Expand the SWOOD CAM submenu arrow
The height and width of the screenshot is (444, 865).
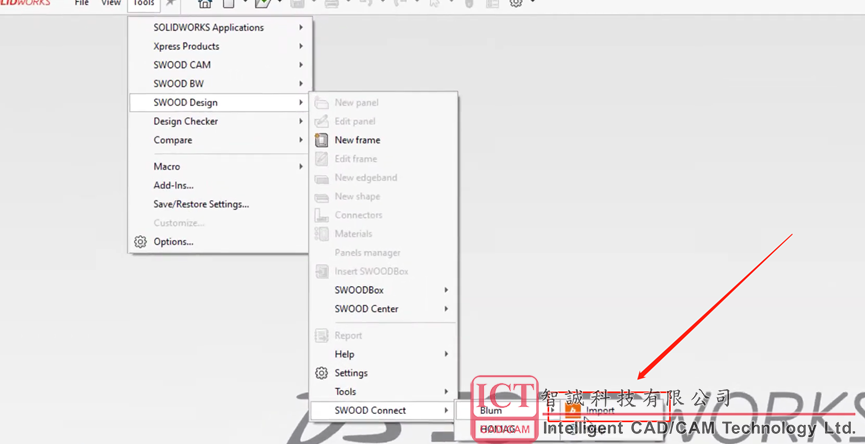click(x=301, y=65)
